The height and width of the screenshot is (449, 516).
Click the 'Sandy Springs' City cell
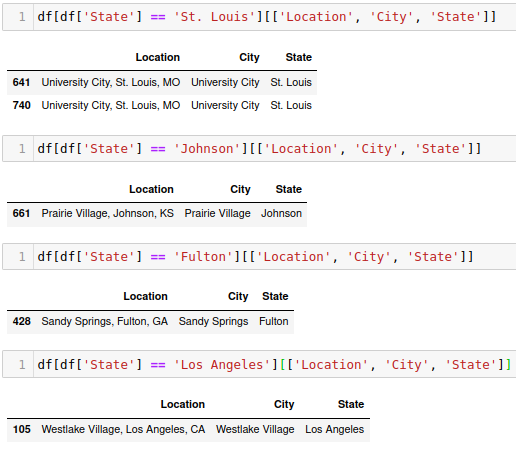[x=213, y=321]
